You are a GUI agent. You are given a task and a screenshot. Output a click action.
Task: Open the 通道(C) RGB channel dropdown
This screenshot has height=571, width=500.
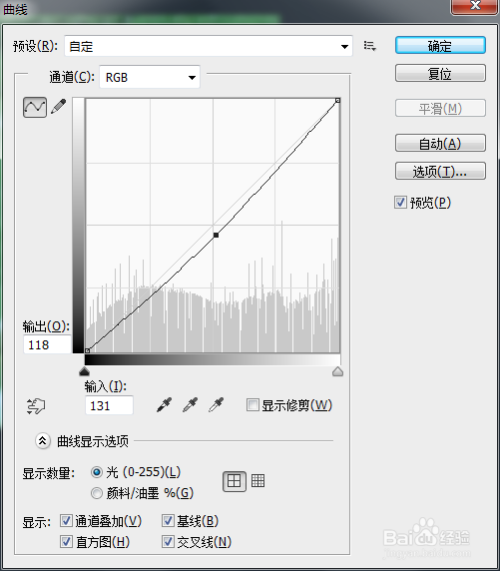pyautogui.click(x=150, y=77)
